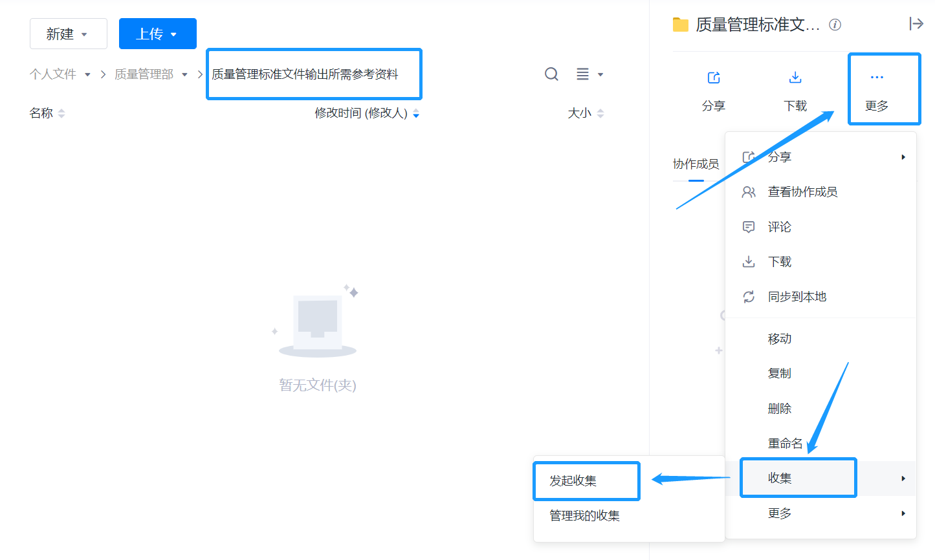This screenshot has height=560, width=935.
Task: Sort by 修改时间 column arrows
Action: [416, 113]
